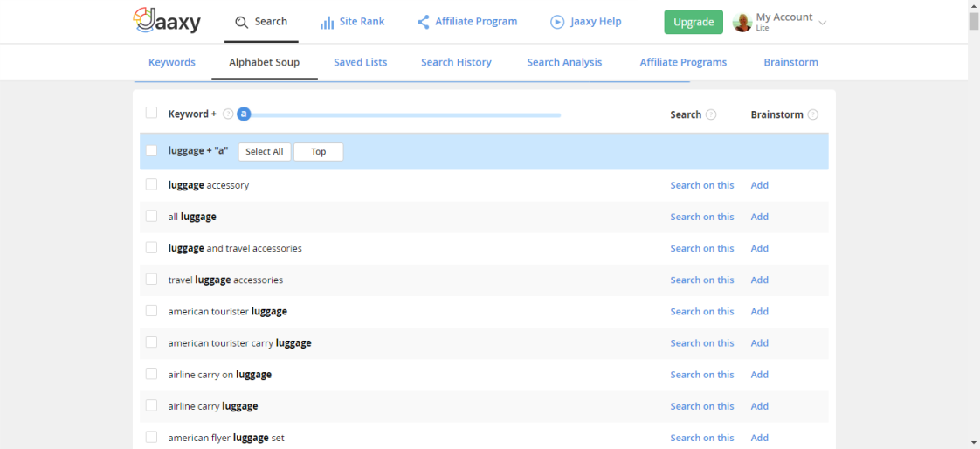This screenshot has height=449, width=980.
Task: Add luggage and travel accessories to Brainstorm
Action: click(759, 248)
